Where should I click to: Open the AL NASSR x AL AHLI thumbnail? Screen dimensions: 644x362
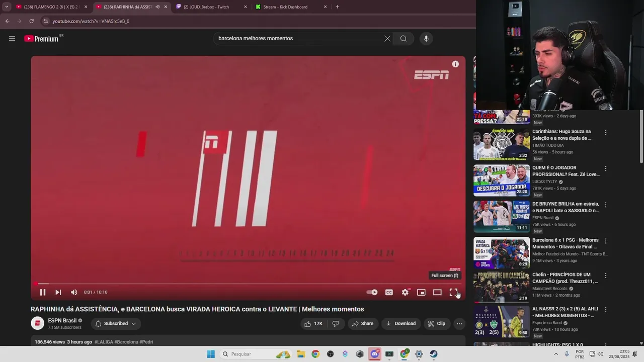point(502,321)
